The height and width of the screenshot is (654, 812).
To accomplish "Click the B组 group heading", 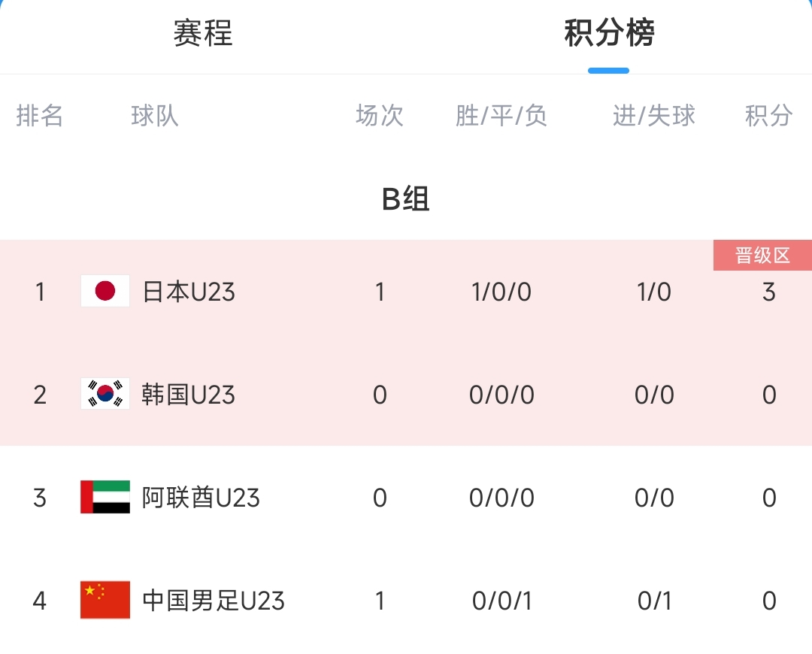I will 406,199.
